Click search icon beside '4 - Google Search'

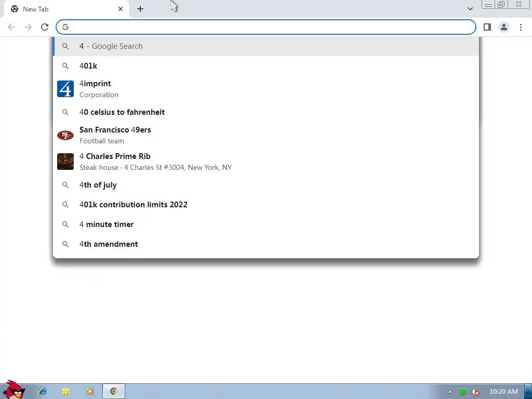(65, 46)
